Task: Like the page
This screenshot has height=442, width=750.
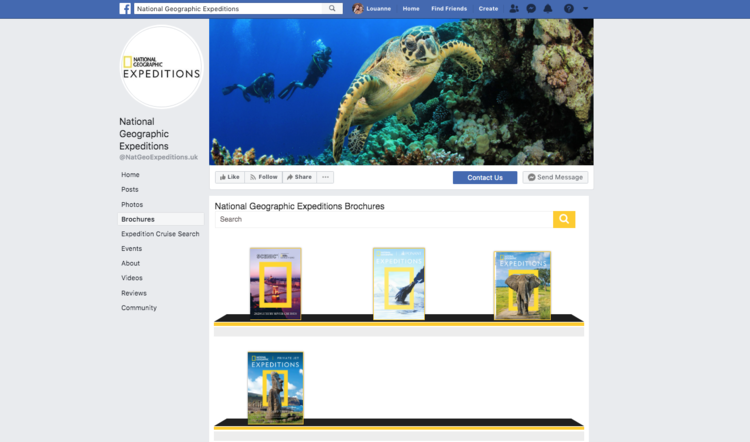Action: (x=230, y=177)
